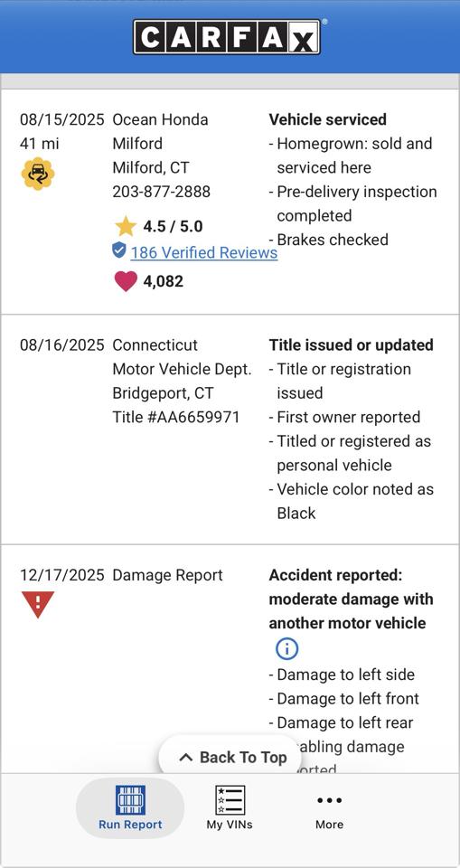This screenshot has height=868, width=460.
Task: Switch to the My VINs tab label
Action: (230, 825)
